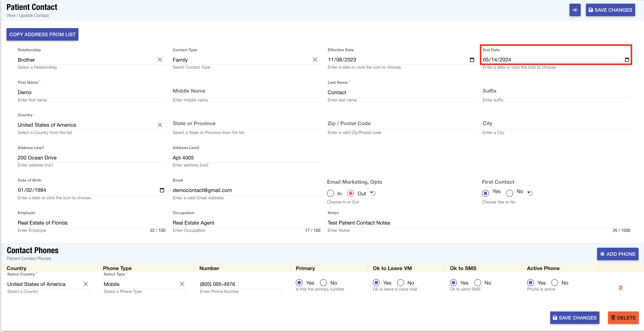Open the Date of Birth calendar icon
Screen dimensions: 644x332
pos(162,190)
